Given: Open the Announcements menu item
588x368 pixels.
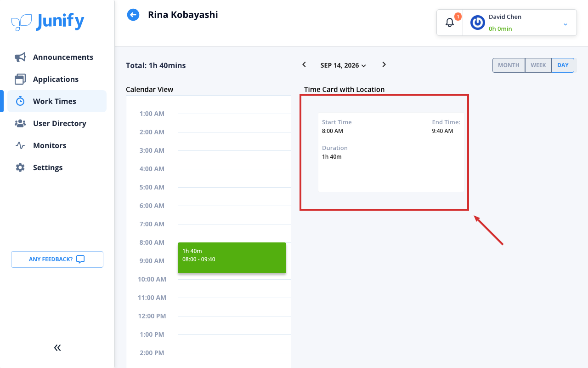Looking at the screenshot, I should click(x=57, y=57).
